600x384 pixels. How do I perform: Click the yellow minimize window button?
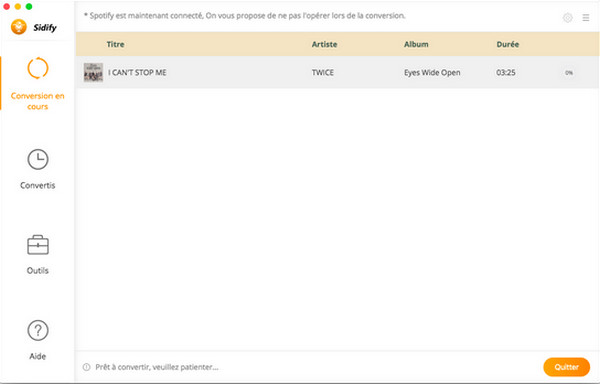click(x=18, y=7)
